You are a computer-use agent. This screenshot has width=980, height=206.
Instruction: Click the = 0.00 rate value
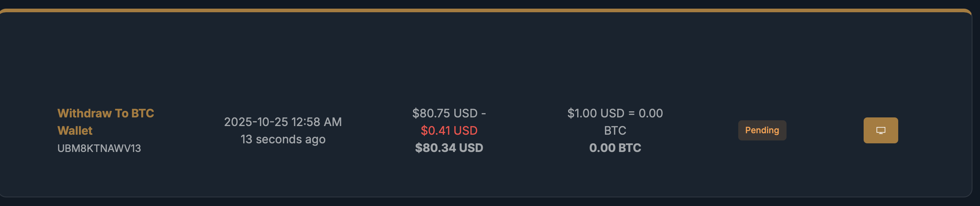pos(646,113)
